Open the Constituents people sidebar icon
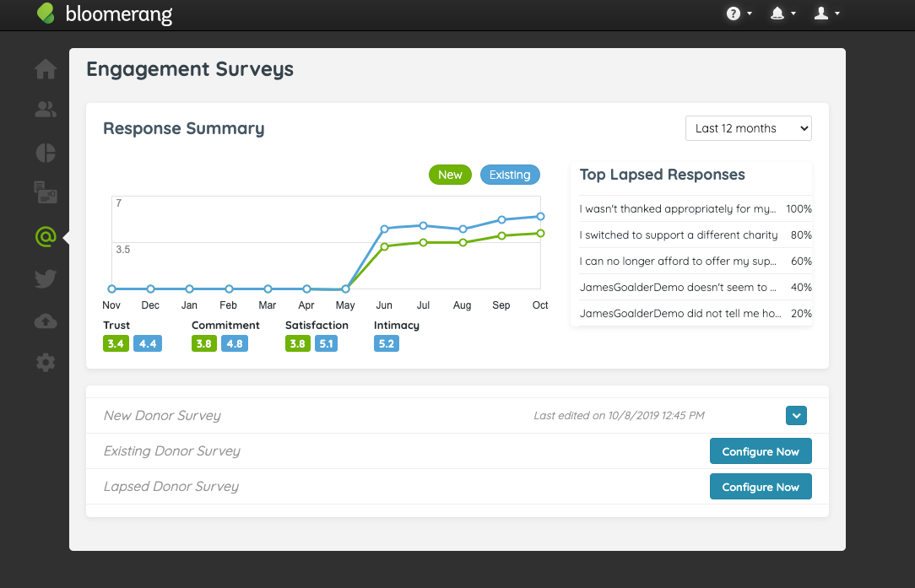This screenshot has width=915, height=588. pyautogui.click(x=46, y=110)
